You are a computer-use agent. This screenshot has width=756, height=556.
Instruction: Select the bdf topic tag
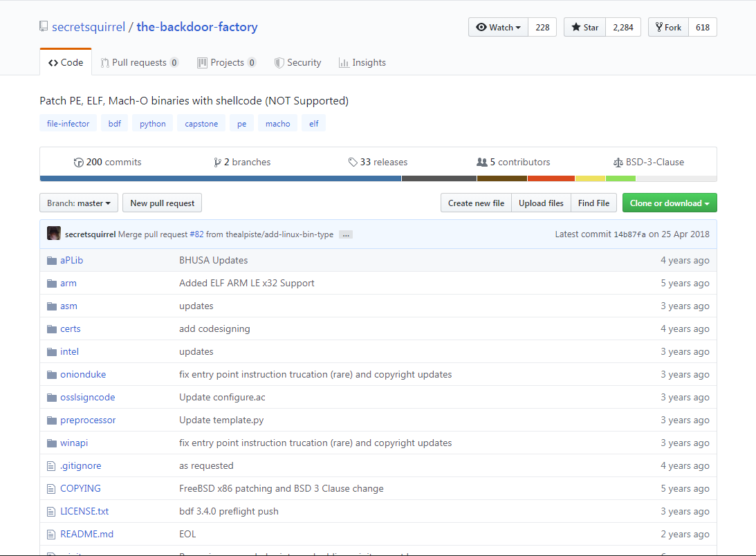pos(115,124)
